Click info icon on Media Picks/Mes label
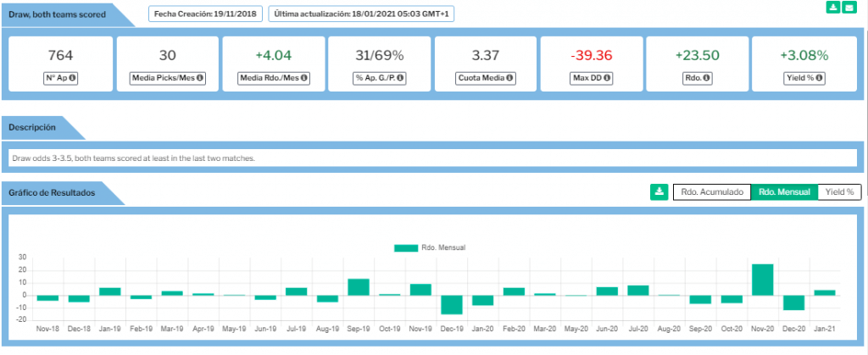 [200, 79]
